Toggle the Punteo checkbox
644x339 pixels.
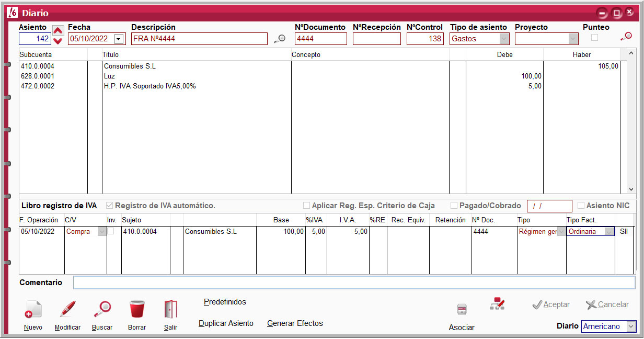tap(594, 37)
